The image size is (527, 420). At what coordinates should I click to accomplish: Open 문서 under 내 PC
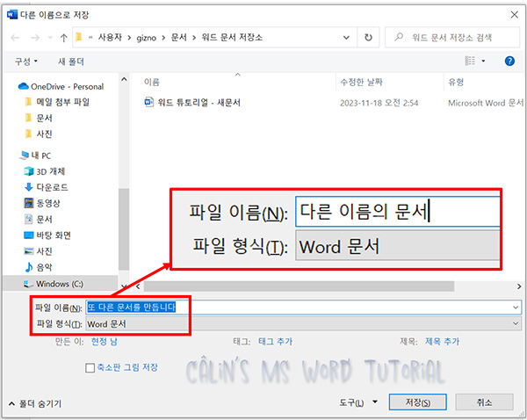click(x=39, y=220)
